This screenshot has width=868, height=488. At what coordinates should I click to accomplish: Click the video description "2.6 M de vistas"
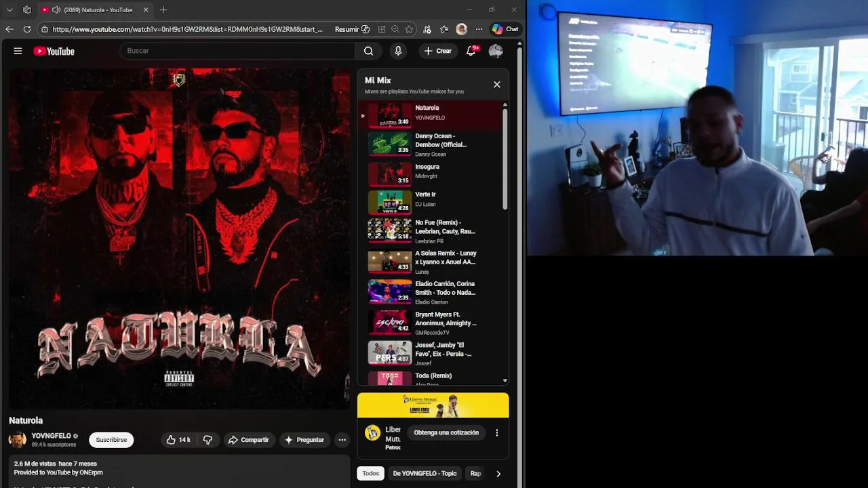[x=35, y=464]
